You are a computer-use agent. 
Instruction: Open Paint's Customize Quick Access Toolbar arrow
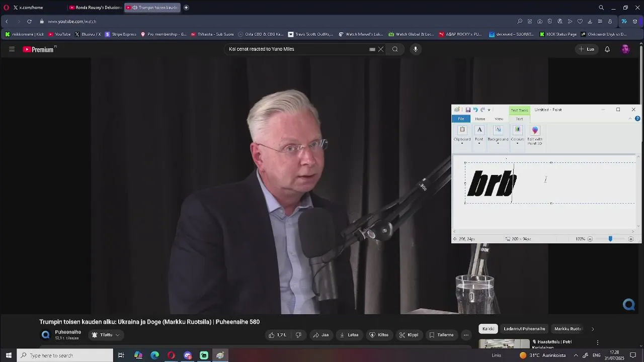tap(489, 110)
